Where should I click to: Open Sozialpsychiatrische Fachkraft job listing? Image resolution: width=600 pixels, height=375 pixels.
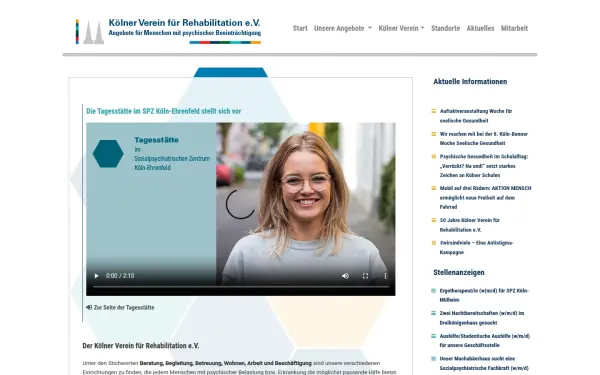click(x=484, y=363)
